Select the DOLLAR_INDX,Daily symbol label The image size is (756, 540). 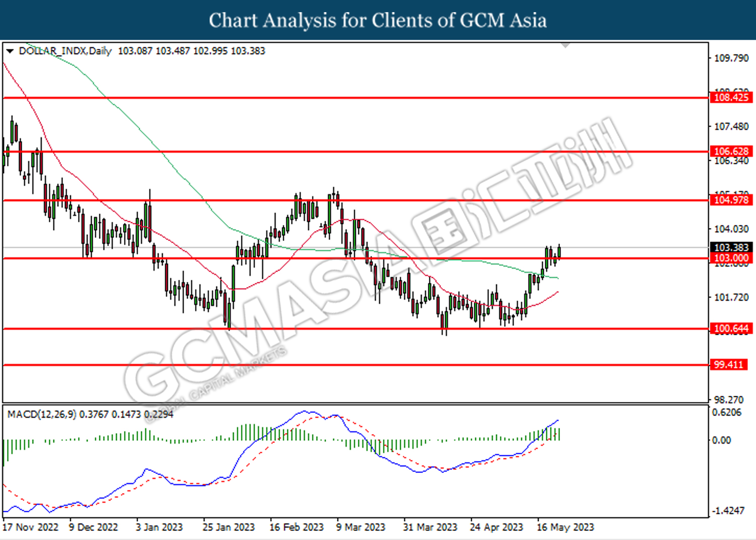(65, 51)
